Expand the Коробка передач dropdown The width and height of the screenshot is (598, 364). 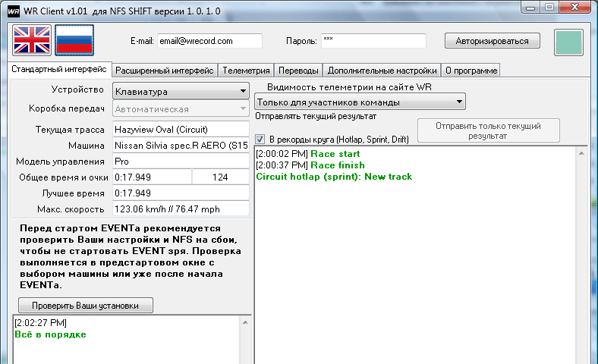tap(181, 109)
